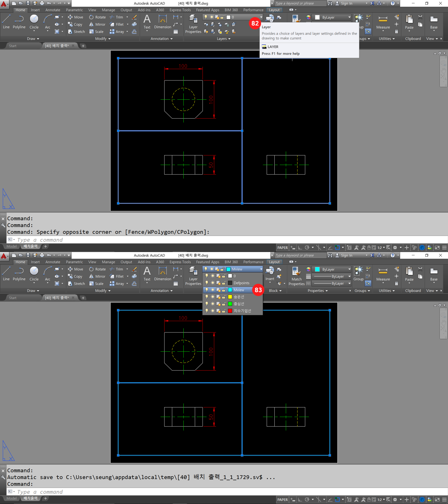Toggle lightbulb on/off for 숨은선 layer
This screenshot has height=504, width=448.
pos(207,297)
